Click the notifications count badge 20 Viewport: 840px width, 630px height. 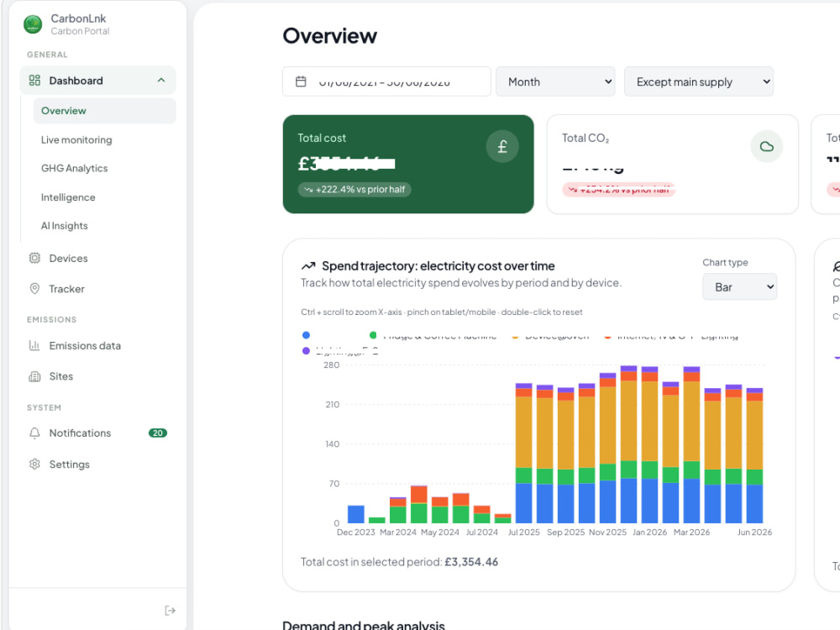(x=158, y=433)
